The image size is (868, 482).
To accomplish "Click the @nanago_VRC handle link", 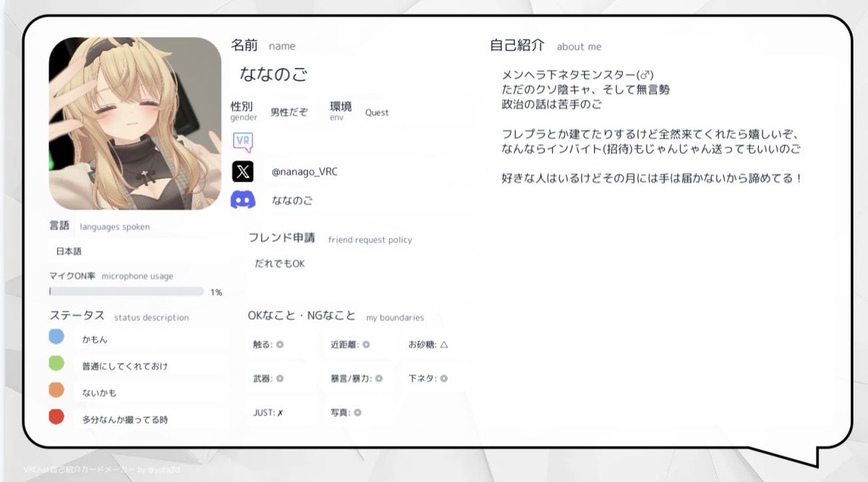I will tap(303, 171).
